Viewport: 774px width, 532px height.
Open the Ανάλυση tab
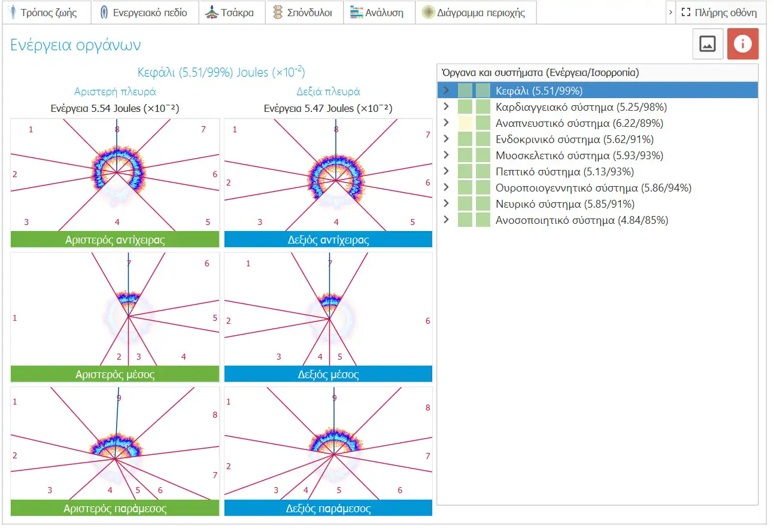(x=380, y=13)
